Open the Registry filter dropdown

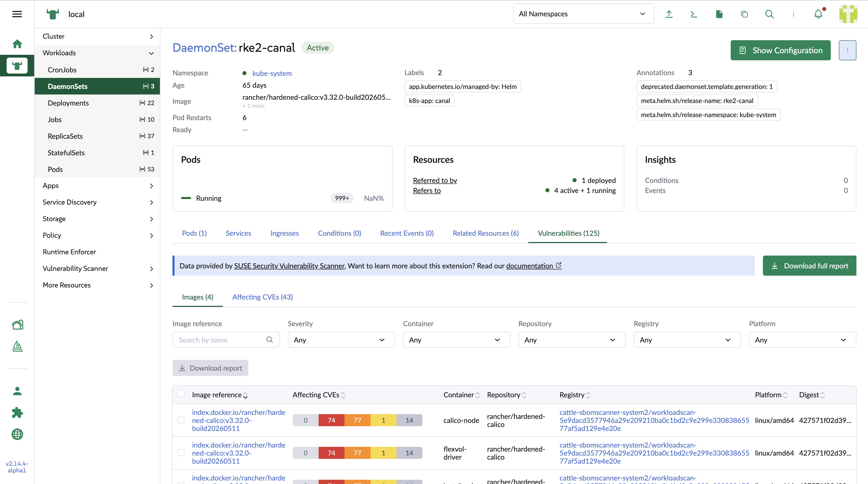pyautogui.click(x=687, y=340)
